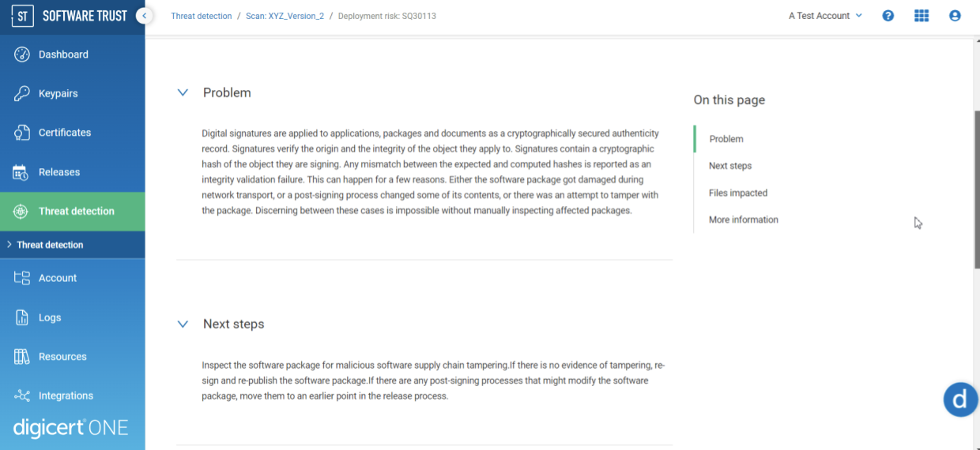Click the Dashboard gauge icon
Viewport: 980px width, 450px height.
coord(22,54)
